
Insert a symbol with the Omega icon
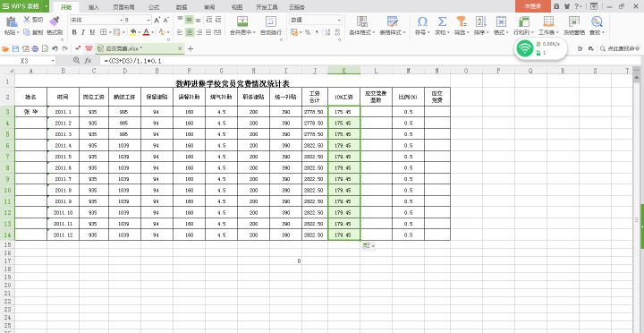[x=422, y=21]
